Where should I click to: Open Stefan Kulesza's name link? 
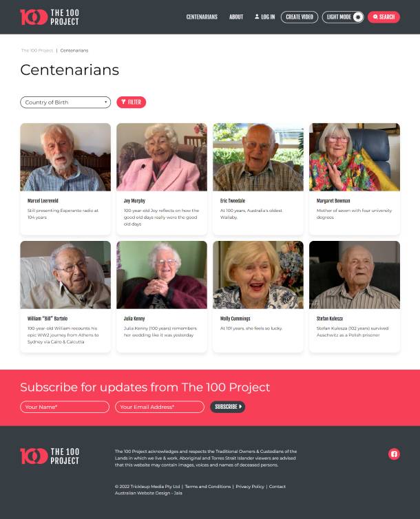coord(330,319)
